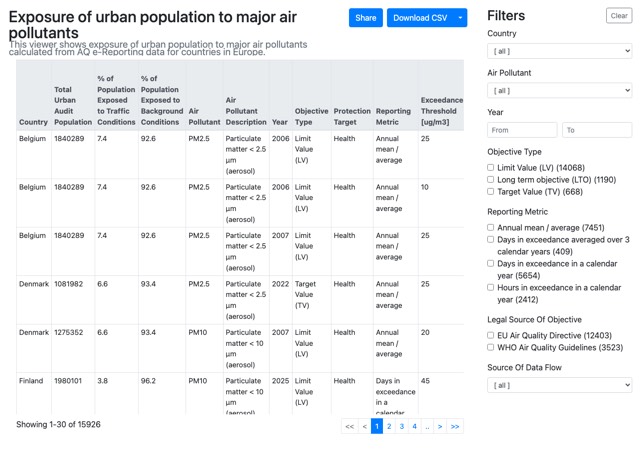Open the Air Pollutant filter dropdown
640x450 pixels.
point(559,90)
